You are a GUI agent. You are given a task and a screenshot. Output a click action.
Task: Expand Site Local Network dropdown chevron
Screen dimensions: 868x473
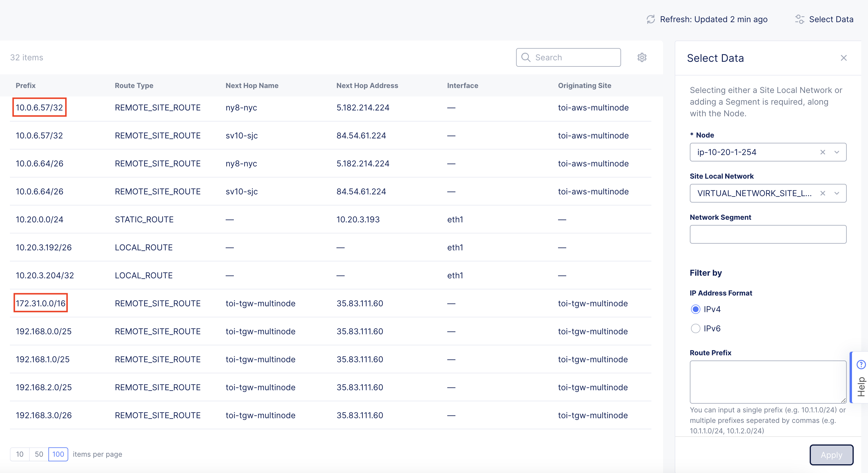[x=837, y=193]
